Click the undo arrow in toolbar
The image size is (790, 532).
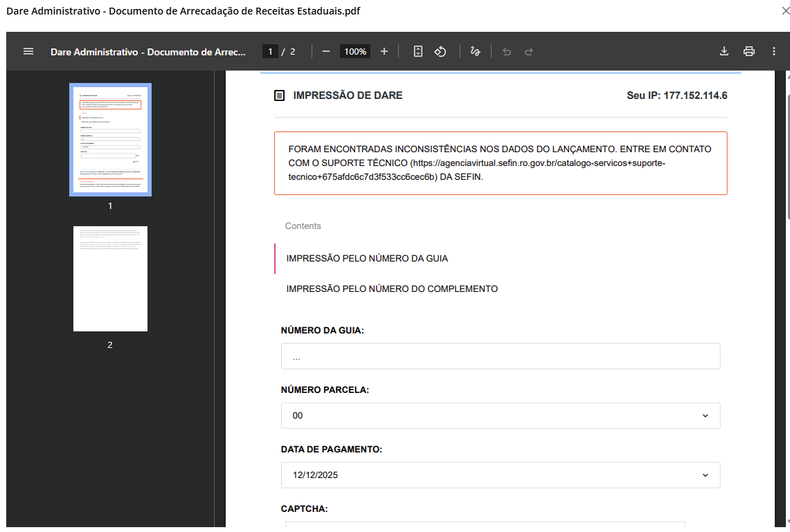tap(507, 51)
